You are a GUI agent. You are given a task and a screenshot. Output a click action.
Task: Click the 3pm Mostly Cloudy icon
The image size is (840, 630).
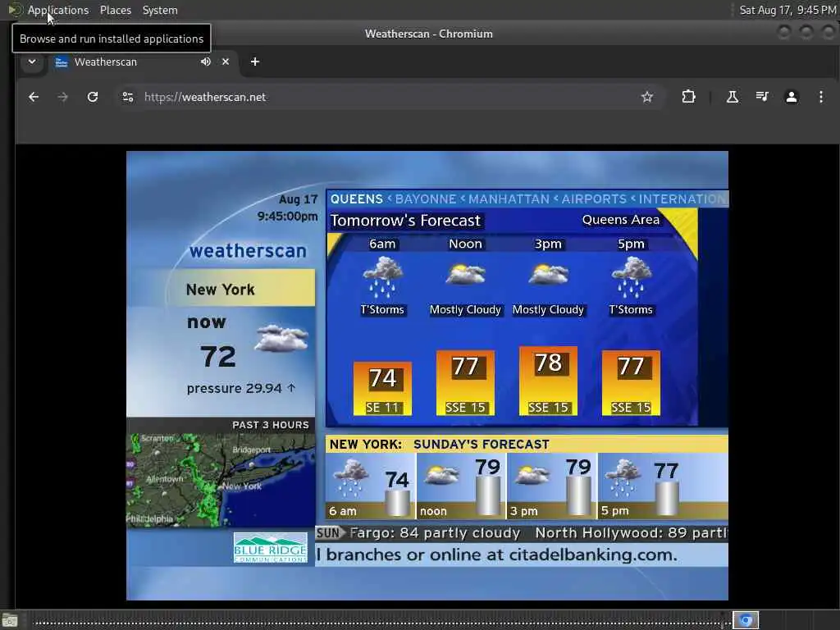tap(548, 274)
